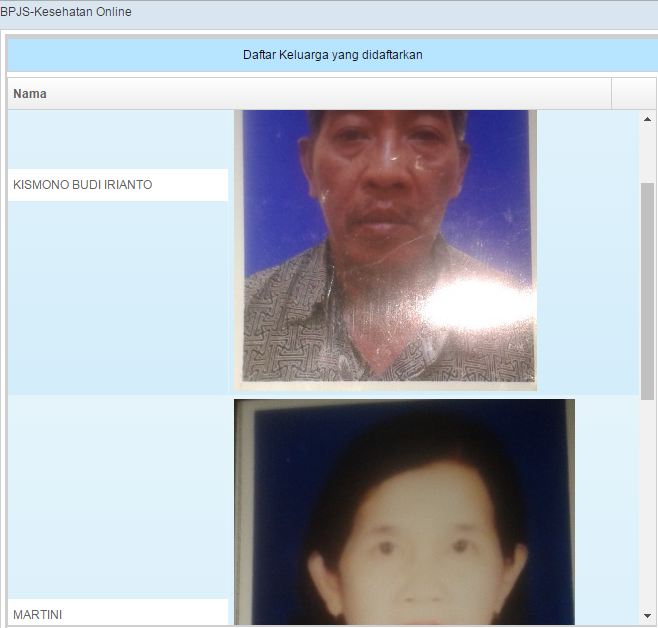Select the KISMONO BUDI IRIANTO name cell
Viewport: 658px width, 628px height.
coord(118,185)
